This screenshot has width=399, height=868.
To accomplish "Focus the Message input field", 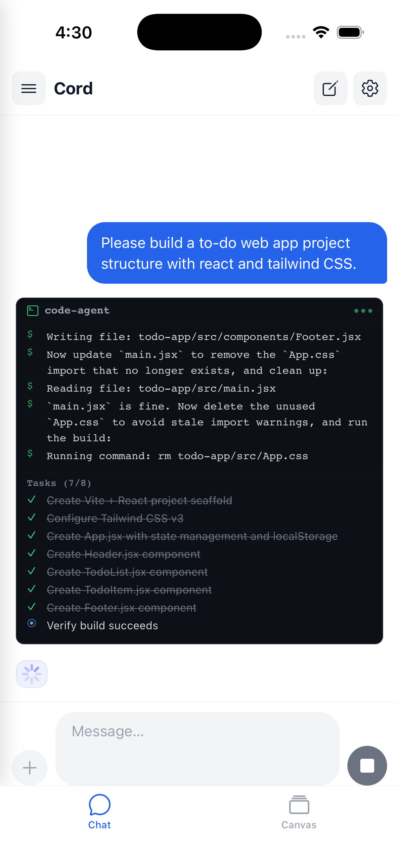I will pos(197,748).
